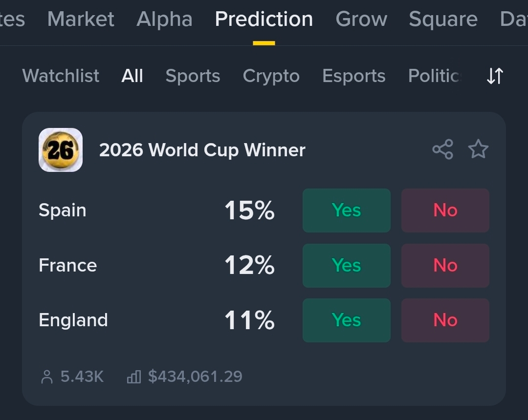
Task: Go to the Grow tab
Action: click(361, 20)
